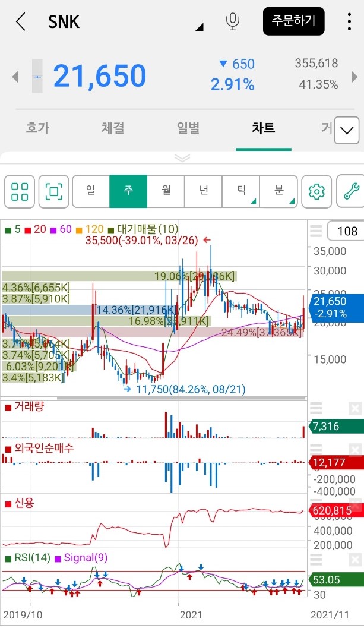The image size is (364, 628).
Task: Tap the fullscreen chart icon
Action: click(x=53, y=191)
